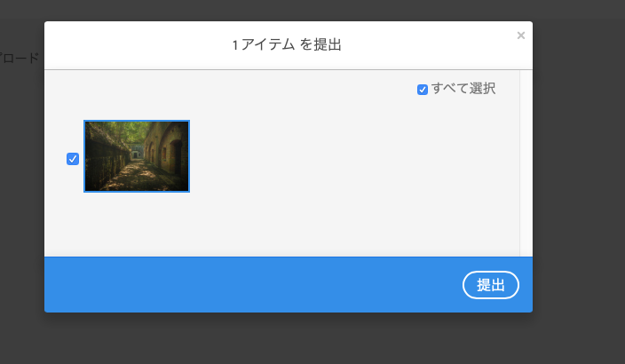Open the forest alley image preview
This screenshot has height=364, width=625.
coord(137,156)
